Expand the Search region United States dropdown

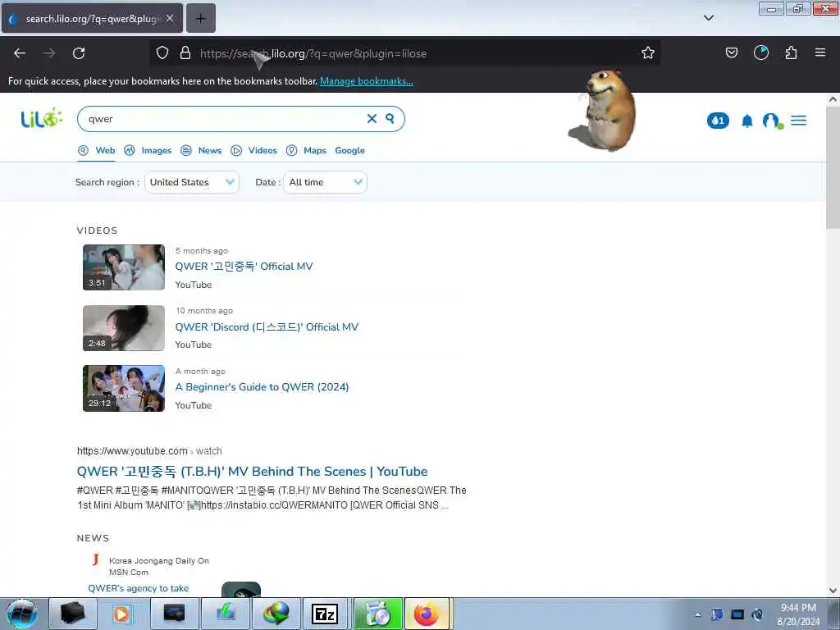click(x=192, y=182)
